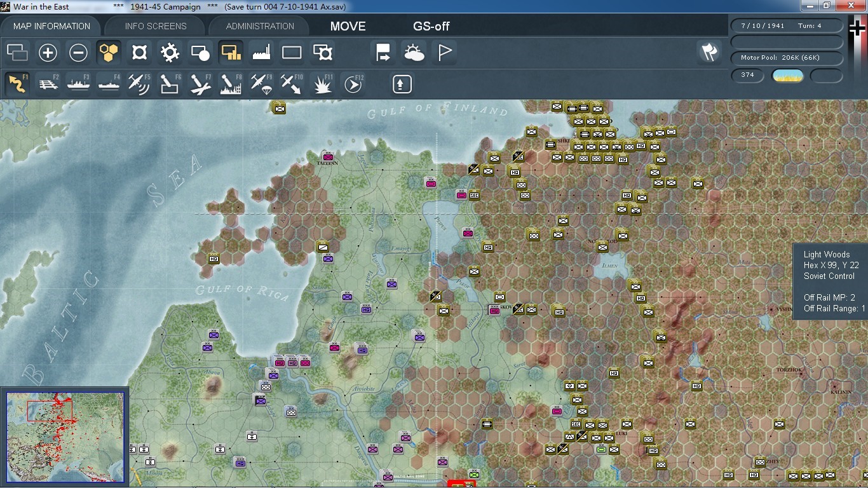
Task: Click the minimap overview thumbnail
Action: coord(65,437)
